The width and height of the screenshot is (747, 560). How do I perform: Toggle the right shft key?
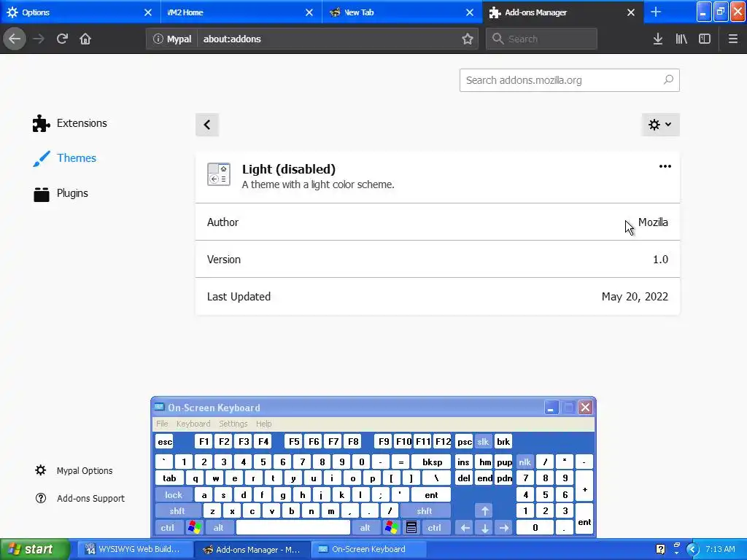coord(425,511)
